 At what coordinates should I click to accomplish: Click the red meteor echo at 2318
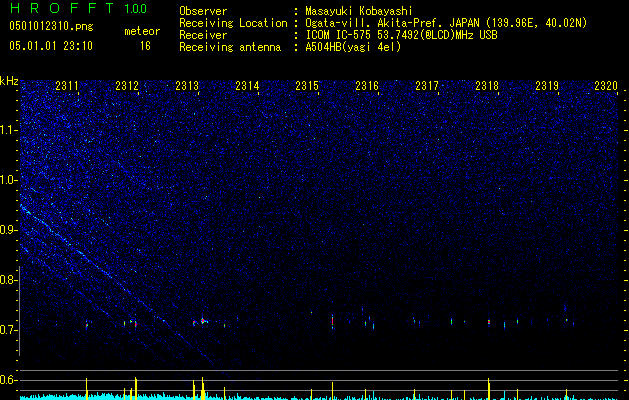(x=489, y=322)
